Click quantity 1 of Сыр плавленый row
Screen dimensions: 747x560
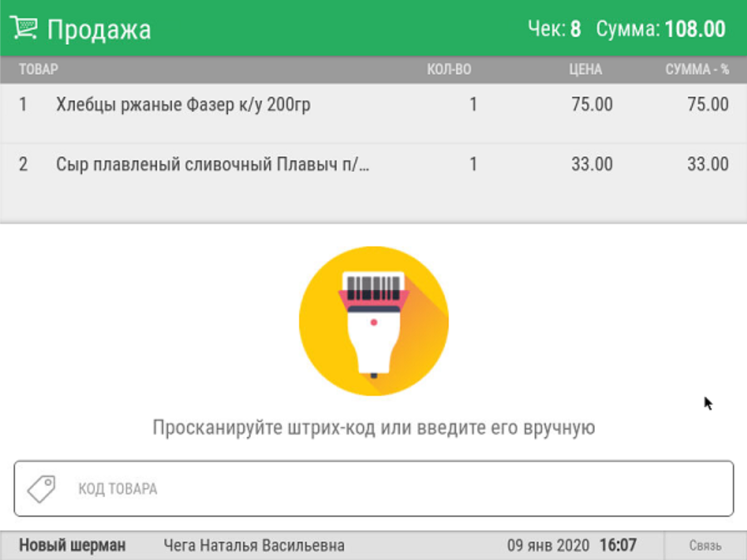(473, 165)
